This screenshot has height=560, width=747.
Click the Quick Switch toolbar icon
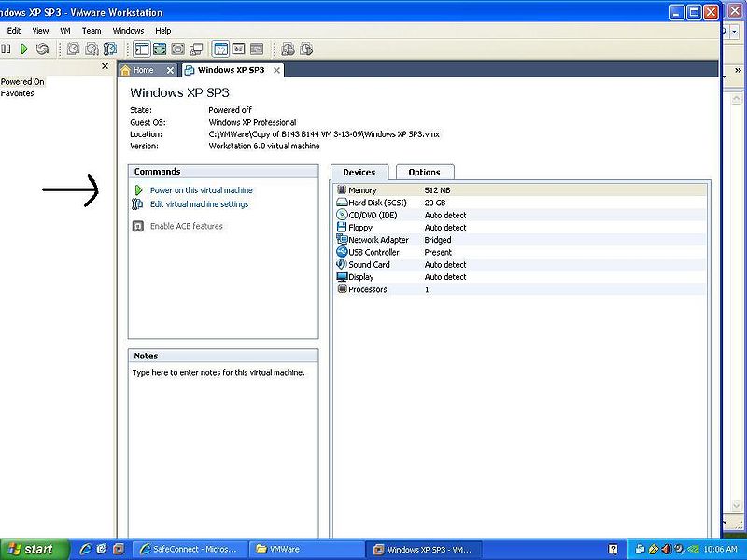pos(160,49)
